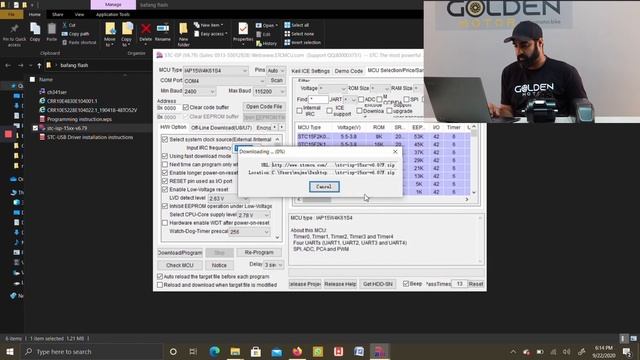Image resolution: width=640 pixels, height=360 pixels.
Task: Switch to the Demo Code tab
Action: click(x=349, y=71)
